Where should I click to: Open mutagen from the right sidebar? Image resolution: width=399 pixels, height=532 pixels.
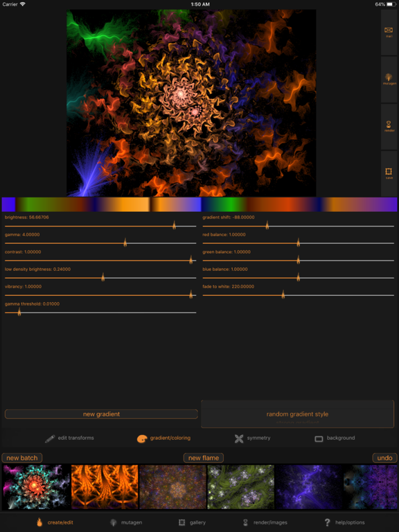pyautogui.click(x=389, y=80)
